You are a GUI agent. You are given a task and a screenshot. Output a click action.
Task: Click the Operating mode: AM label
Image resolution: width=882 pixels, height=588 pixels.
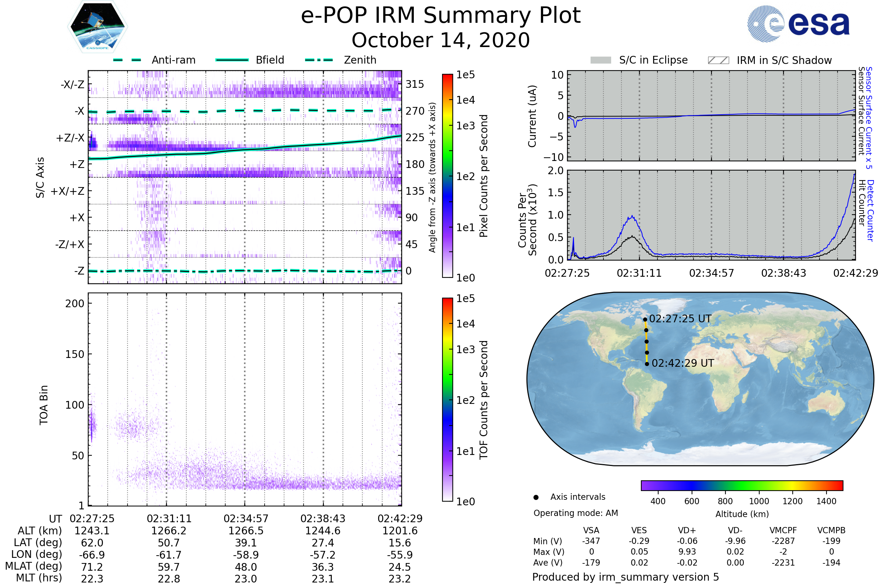tap(576, 513)
